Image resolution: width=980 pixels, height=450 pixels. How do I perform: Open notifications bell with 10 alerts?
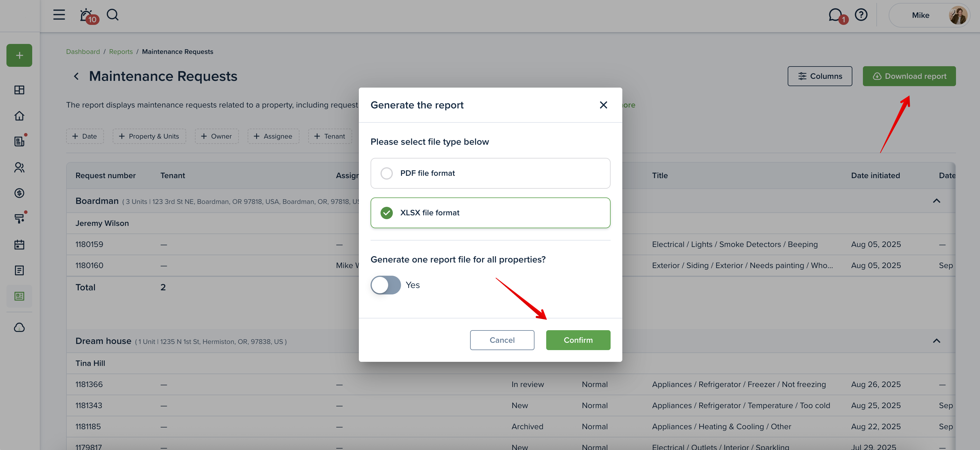coord(88,16)
